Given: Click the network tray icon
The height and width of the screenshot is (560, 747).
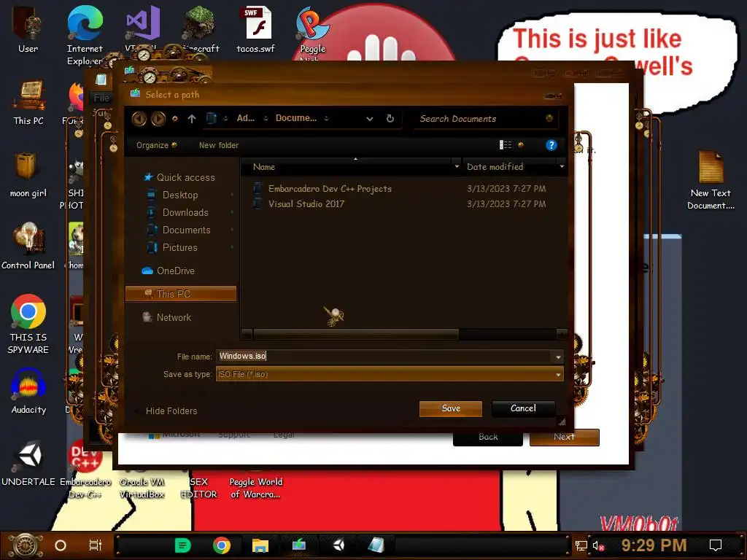Looking at the screenshot, I should [x=581, y=546].
